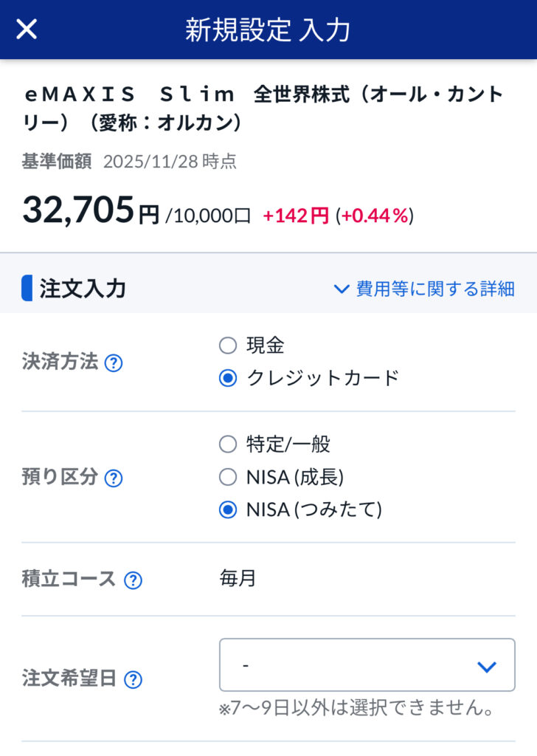Close the 新規設定 入力 screen
The image size is (537, 756).
[27, 30]
